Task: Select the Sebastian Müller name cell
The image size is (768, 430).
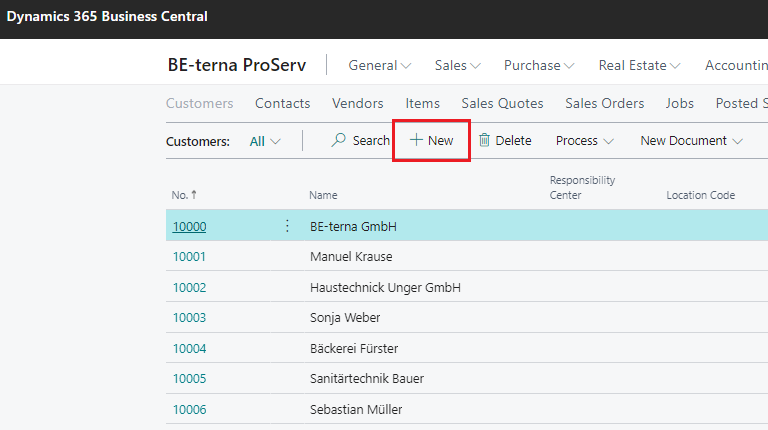Action: [356, 409]
